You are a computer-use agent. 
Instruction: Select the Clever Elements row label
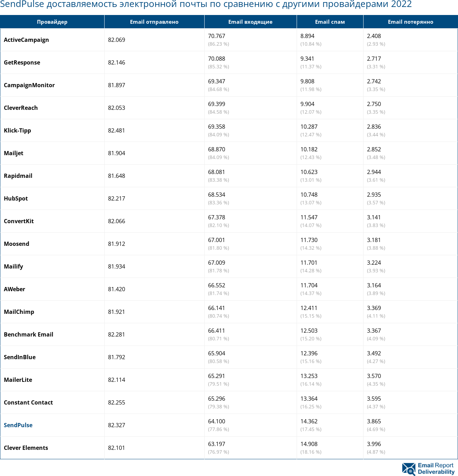[x=26, y=448]
